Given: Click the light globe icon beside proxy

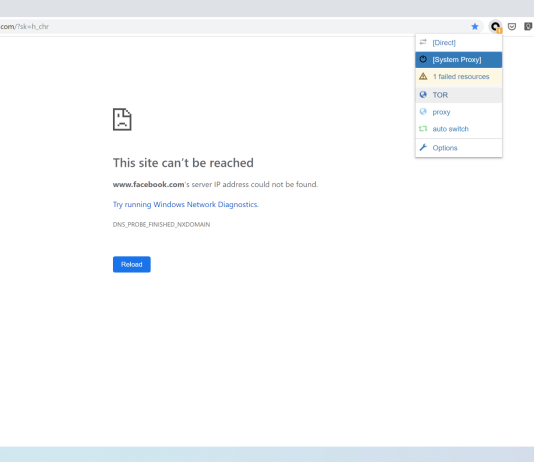Looking at the screenshot, I should 423,112.
